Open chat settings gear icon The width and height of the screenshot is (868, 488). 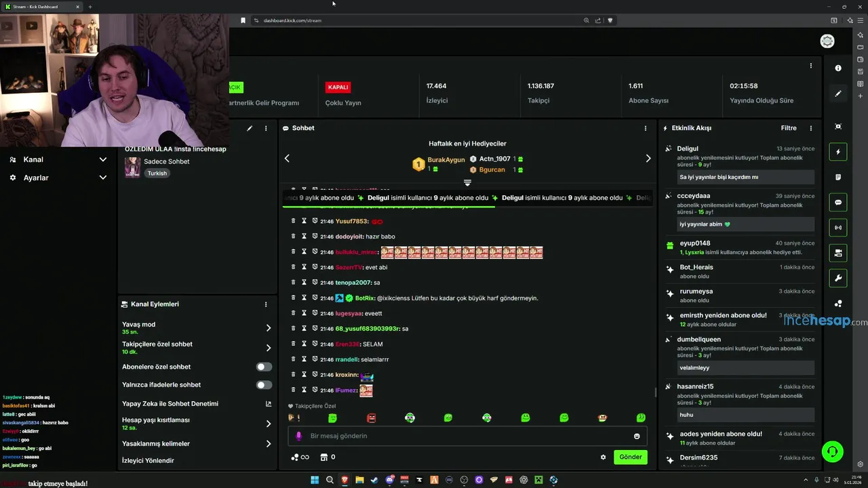603,457
